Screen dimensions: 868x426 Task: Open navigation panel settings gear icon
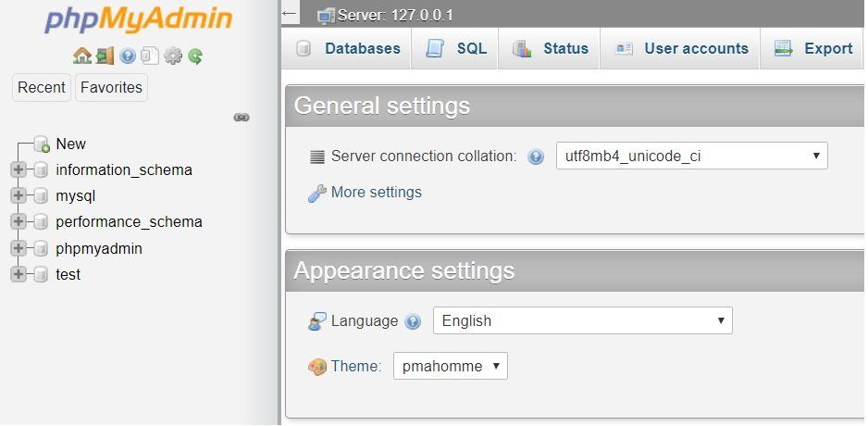(173, 56)
